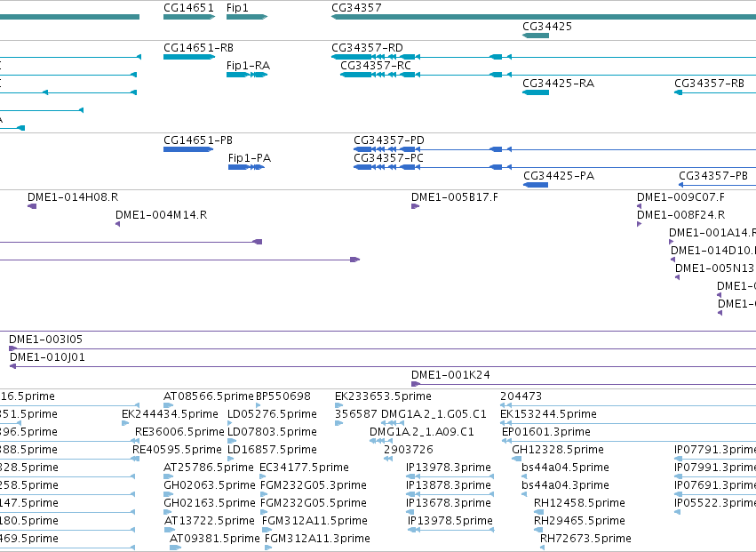Viewport: 756px width, 552px height.
Task: Click EST GH02163.5prime
Action: coord(210,504)
